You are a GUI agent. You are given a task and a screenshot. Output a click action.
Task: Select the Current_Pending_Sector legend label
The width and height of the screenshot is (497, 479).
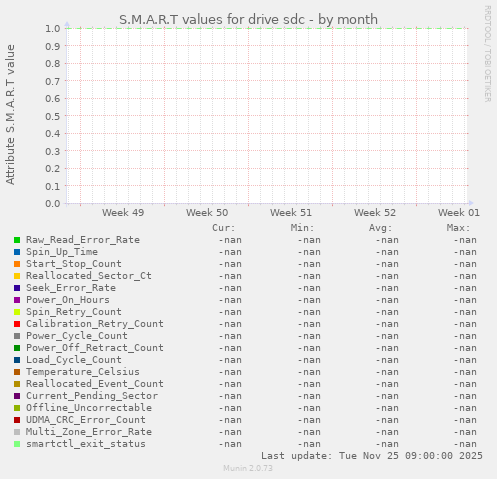[92, 396]
